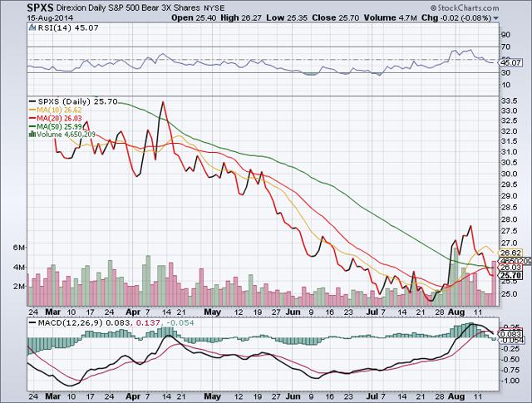Click the May label on price chart axis
This screenshot has height=403, width=532.
point(213,312)
